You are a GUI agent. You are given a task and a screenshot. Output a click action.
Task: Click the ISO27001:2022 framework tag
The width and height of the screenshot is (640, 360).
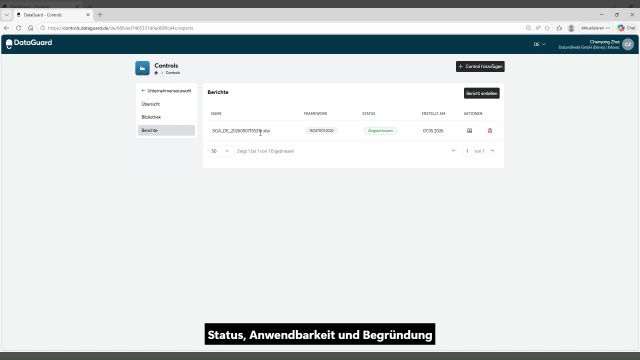coord(321,131)
